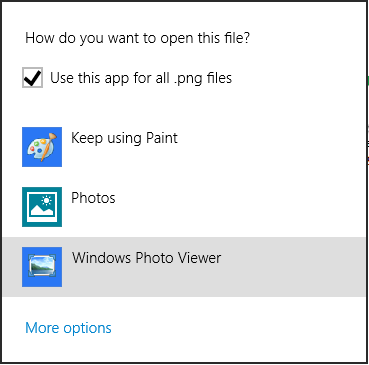Click the word "options" in blue link
The height and width of the screenshot is (365, 369).
pos(87,328)
